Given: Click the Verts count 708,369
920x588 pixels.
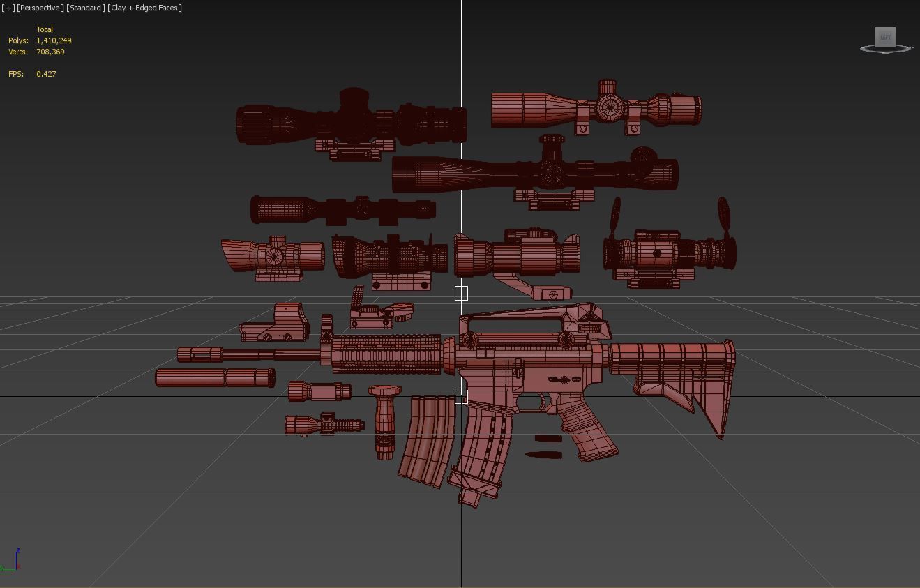Looking at the screenshot, I should point(51,52).
